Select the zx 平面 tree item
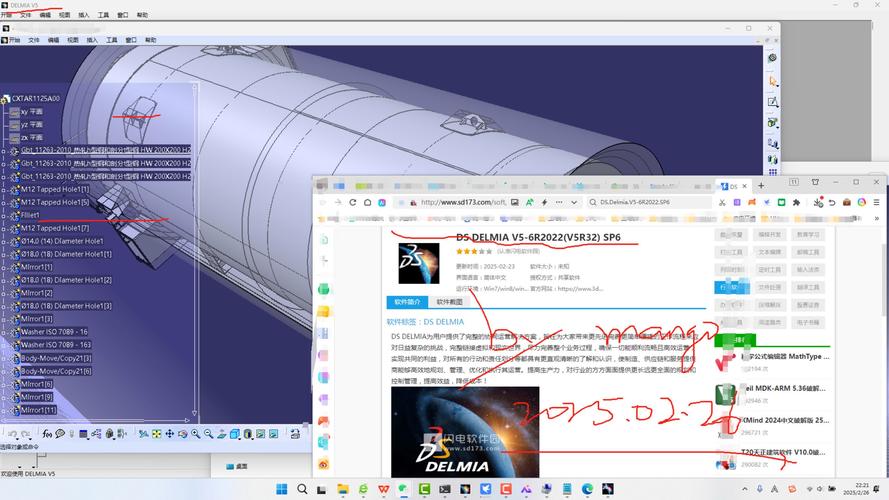 (x=32, y=138)
